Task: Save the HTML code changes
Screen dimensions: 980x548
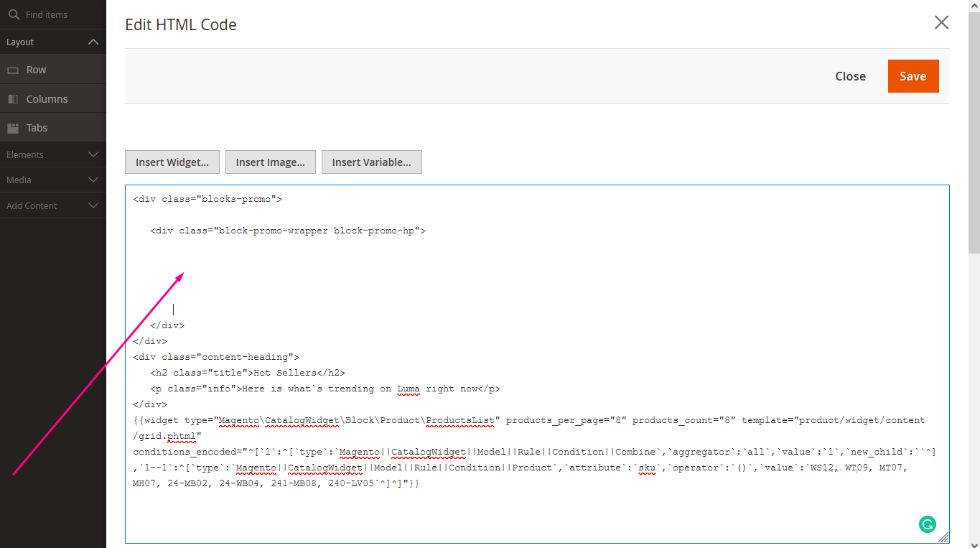Action: 913,75
